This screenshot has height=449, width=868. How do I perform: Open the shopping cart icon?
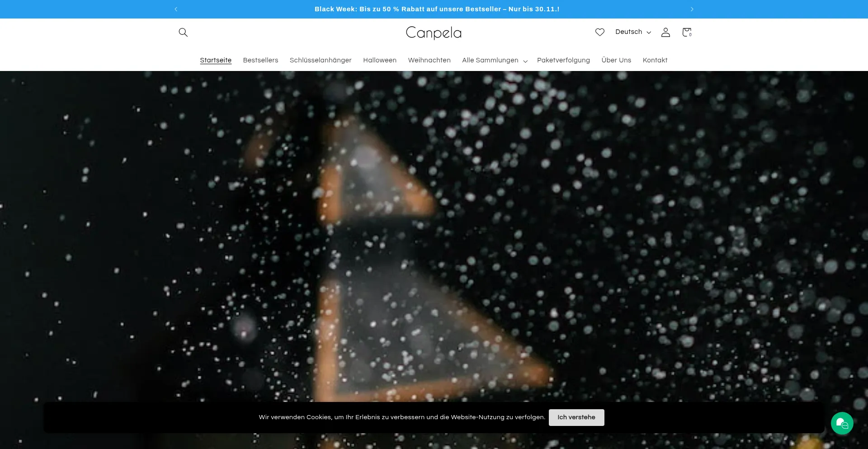687,32
